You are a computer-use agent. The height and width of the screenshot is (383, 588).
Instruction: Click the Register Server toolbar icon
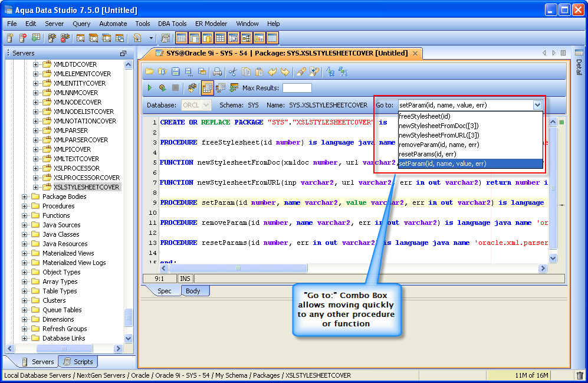10,38
